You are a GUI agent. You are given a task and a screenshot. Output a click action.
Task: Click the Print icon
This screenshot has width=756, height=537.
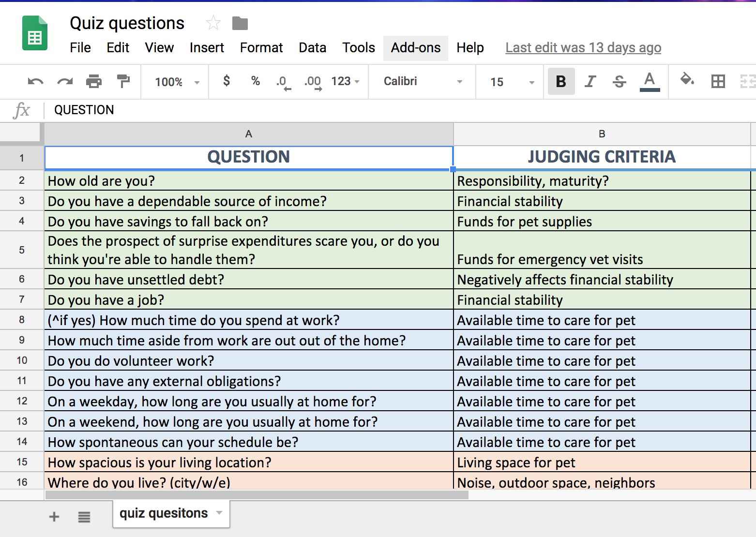(94, 81)
